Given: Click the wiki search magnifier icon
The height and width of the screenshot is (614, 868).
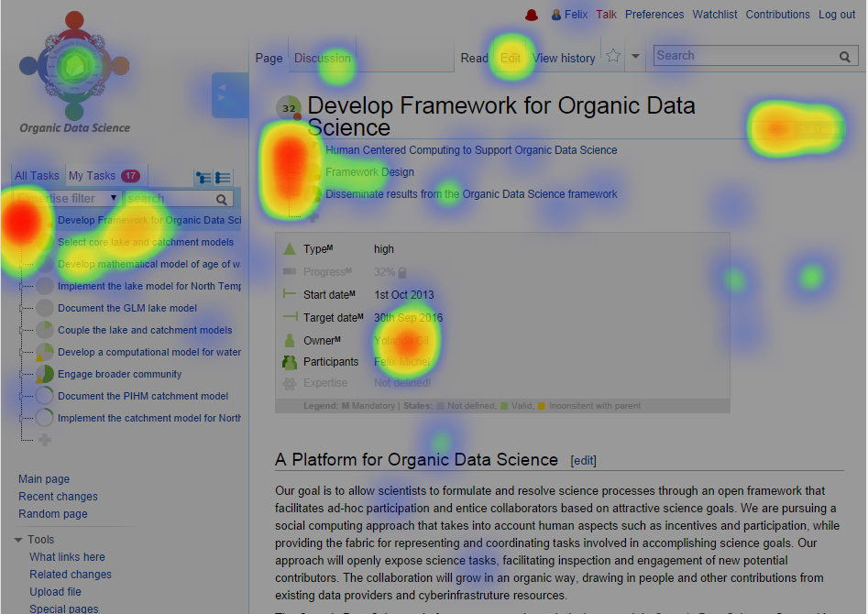Looking at the screenshot, I should (x=844, y=57).
